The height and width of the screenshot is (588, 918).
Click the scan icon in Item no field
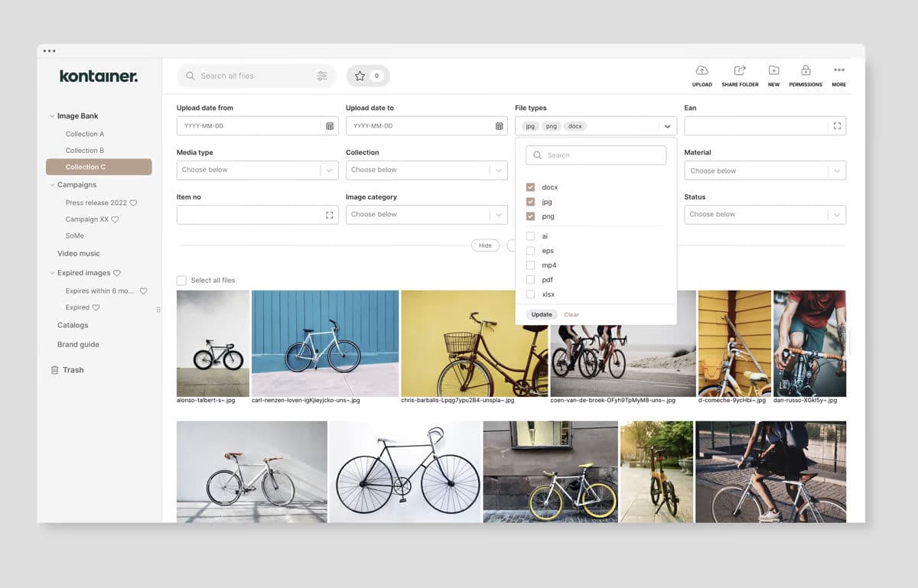(x=329, y=215)
